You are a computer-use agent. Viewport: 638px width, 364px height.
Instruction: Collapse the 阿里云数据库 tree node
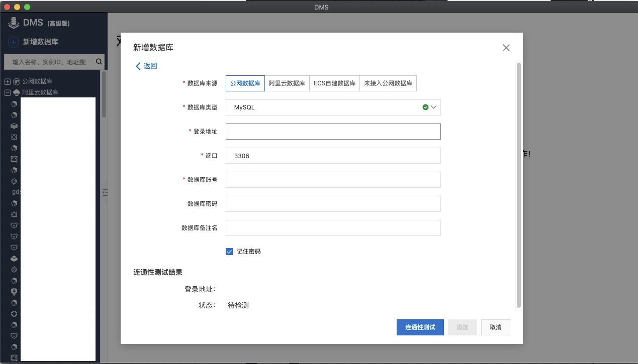(8, 92)
